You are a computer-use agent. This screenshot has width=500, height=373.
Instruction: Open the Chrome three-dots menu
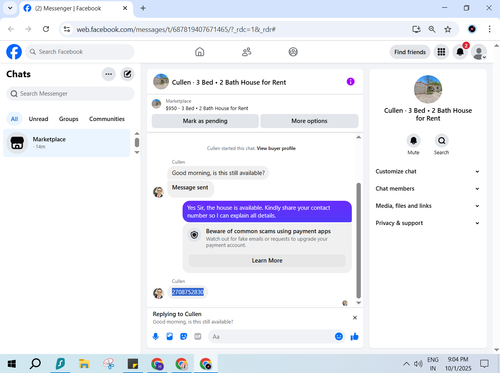(489, 29)
